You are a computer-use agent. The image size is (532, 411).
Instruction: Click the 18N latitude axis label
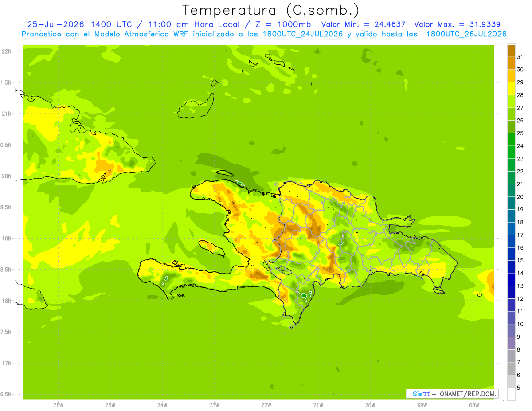pyautogui.click(x=7, y=301)
